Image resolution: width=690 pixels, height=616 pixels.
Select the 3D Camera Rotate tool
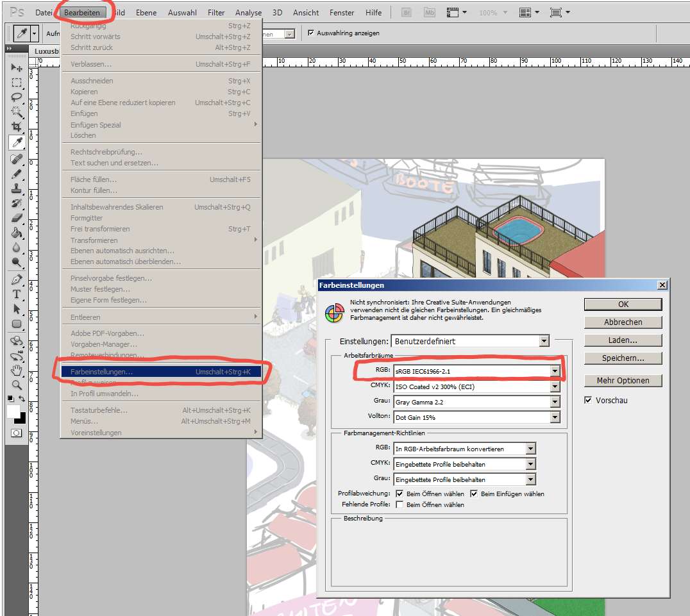tap(17, 356)
